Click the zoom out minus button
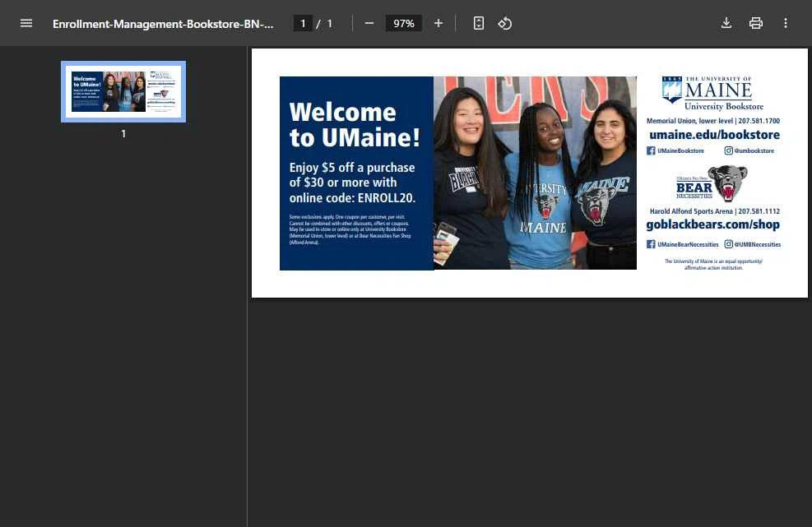 pos(369,23)
